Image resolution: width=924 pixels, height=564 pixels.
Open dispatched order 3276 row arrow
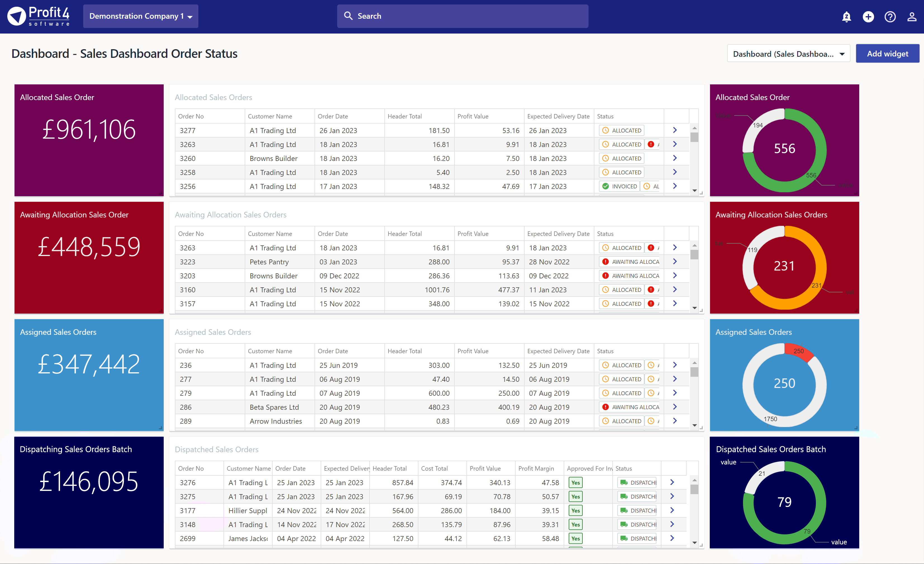coord(672,482)
